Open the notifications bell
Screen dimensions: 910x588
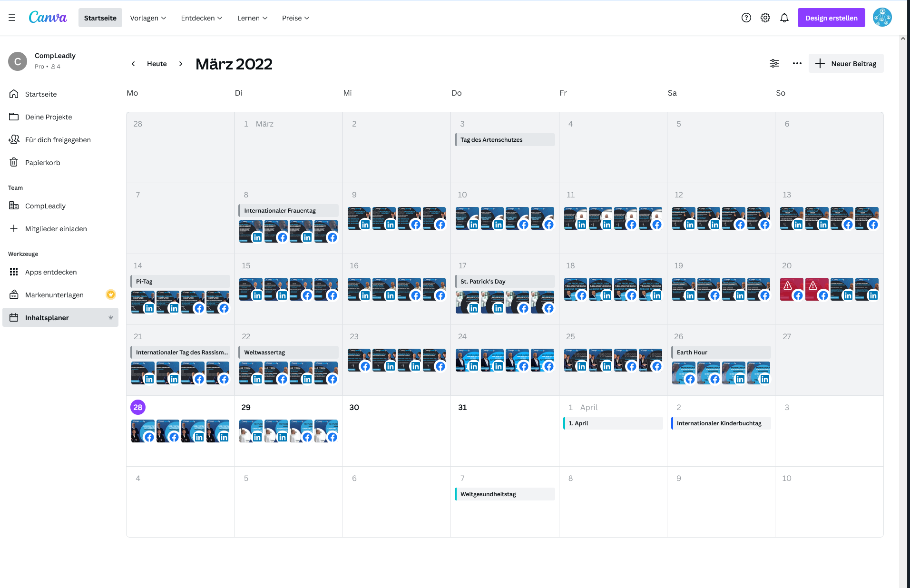pos(784,18)
